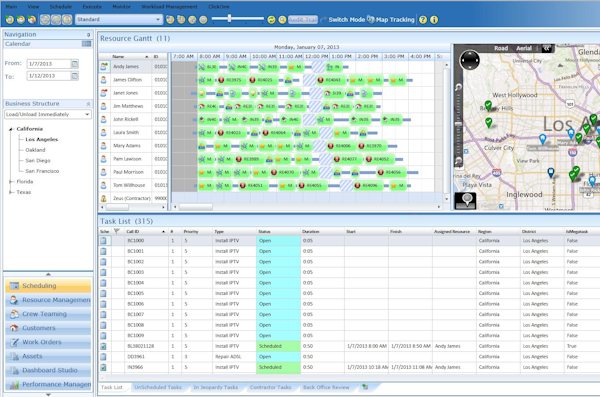600x397 pixels.
Task: Select the Mary Adams row in the Gantt
Action: [133, 146]
